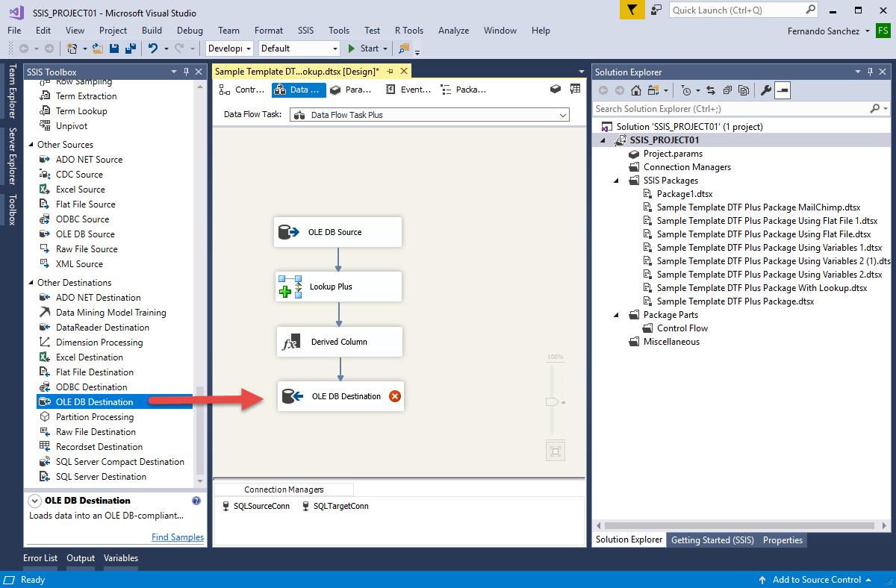This screenshot has height=588, width=896.
Task: Switch to the Getting Started (SSIS) tab
Action: [712, 540]
